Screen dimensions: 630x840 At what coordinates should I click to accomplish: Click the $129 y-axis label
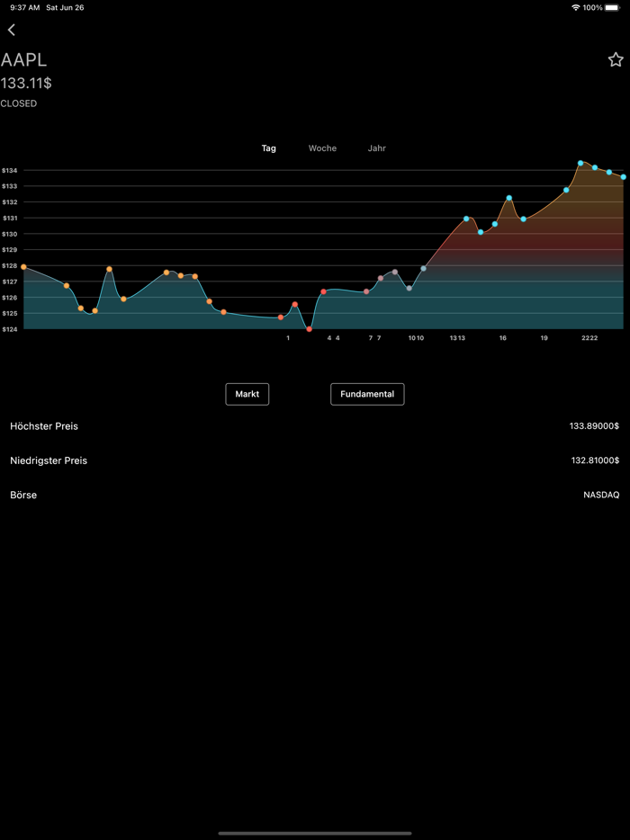click(x=9, y=250)
